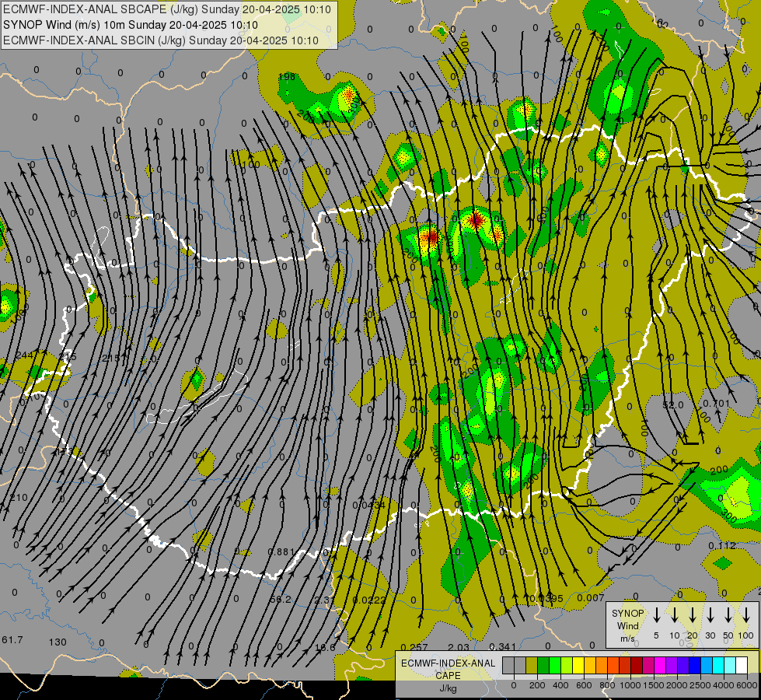Click the 0.0434 value on the map
Image resolution: width=761 pixels, height=700 pixels.
(369, 506)
